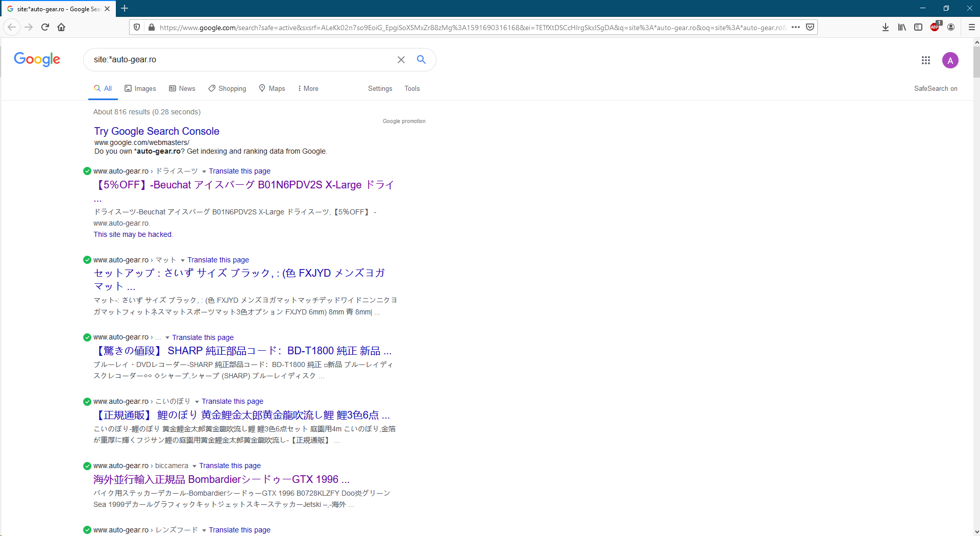Translate the レンズフード result page
This screenshot has width=980, height=536.
239,530
